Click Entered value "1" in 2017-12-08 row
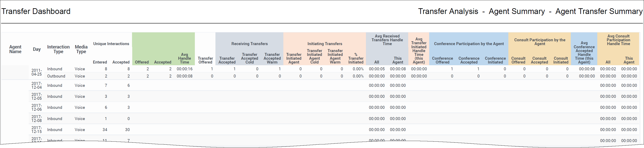 pyautogui.click(x=106, y=119)
